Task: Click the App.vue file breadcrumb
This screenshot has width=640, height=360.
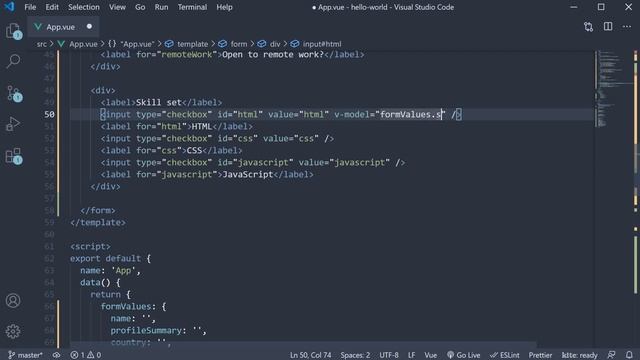Action: click(78, 44)
